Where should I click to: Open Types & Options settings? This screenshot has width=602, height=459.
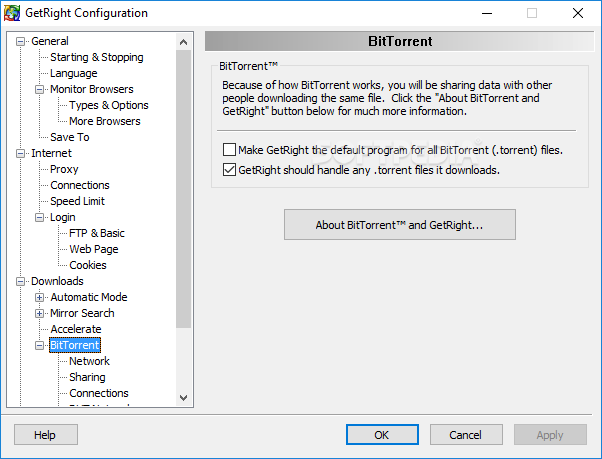coord(109,105)
